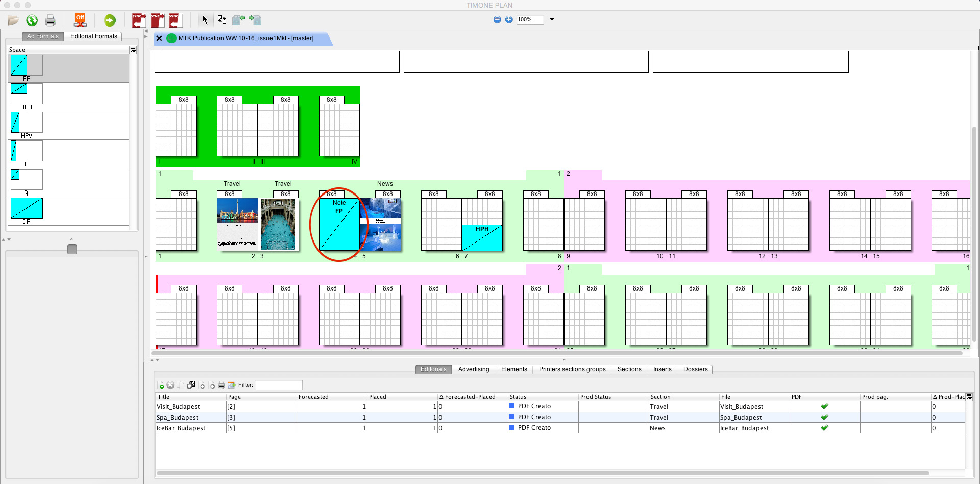Select the C format in the Space list
980x484 pixels.
coord(68,154)
